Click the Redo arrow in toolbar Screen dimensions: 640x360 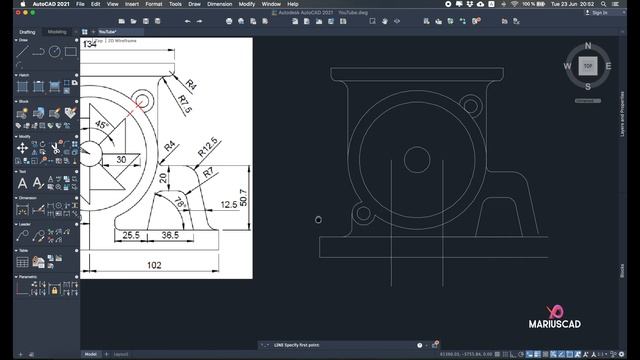(199, 21)
